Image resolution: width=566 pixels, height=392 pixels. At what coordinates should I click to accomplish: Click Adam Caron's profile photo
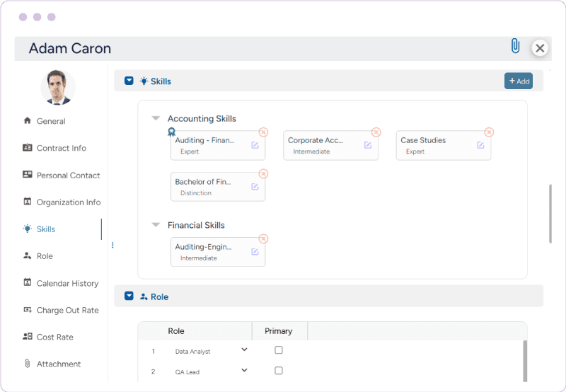58,87
